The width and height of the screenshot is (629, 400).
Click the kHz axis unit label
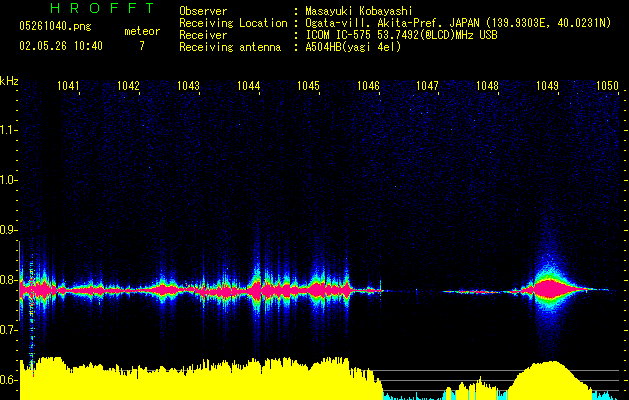coord(9,81)
